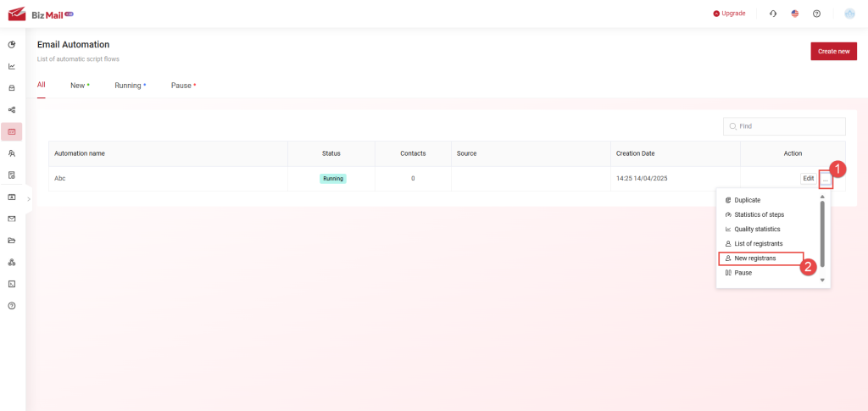
Task: Click the US flag language selector
Action: click(794, 14)
